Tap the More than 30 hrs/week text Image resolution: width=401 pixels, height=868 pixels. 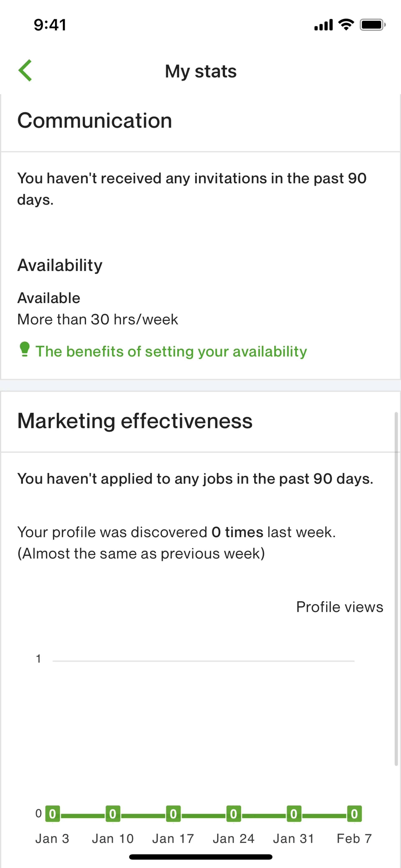pos(98,319)
